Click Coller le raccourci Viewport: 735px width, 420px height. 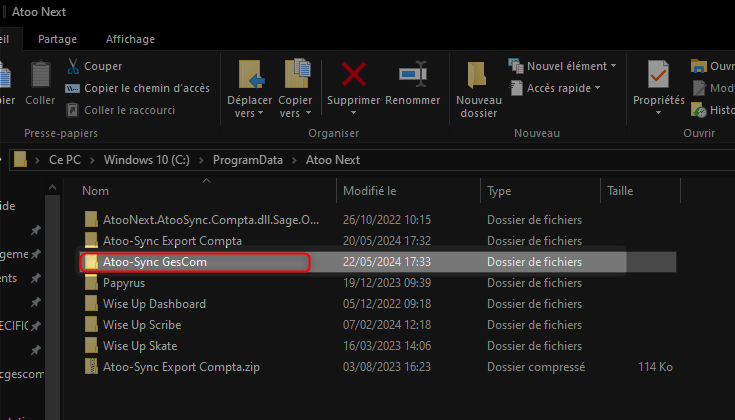[129, 110]
